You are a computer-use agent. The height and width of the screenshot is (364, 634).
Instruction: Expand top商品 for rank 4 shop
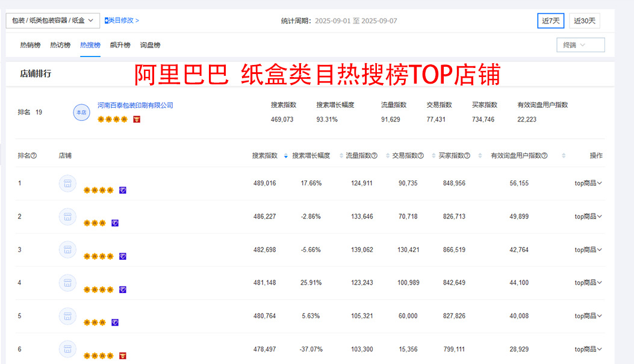(588, 283)
